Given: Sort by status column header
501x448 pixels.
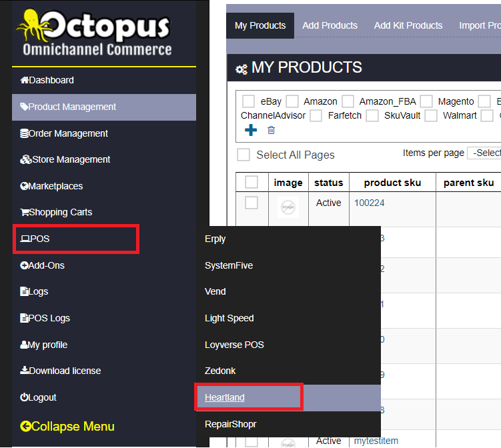Looking at the screenshot, I should pyautogui.click(x=328, y=183).
